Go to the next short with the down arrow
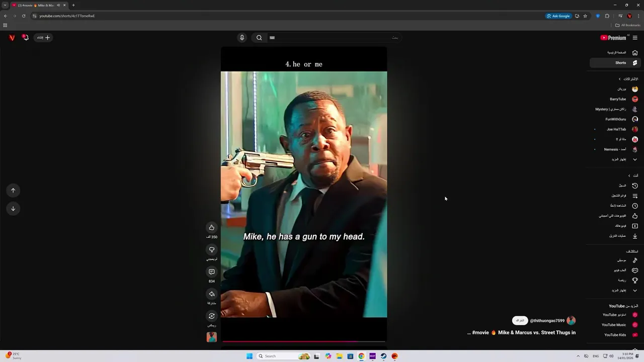Image resolution: width=644 pixels, height=362 pixels. click(13, 208)
